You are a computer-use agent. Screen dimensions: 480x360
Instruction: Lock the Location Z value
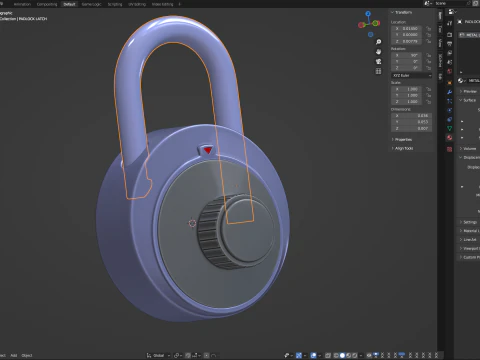click(429, 41)
